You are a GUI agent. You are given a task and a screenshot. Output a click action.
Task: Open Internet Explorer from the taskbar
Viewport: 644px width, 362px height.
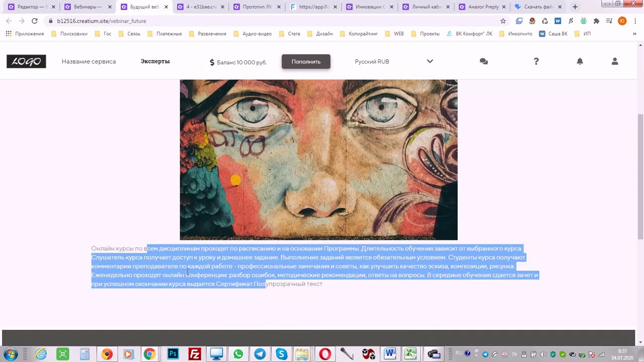(41, 354)
